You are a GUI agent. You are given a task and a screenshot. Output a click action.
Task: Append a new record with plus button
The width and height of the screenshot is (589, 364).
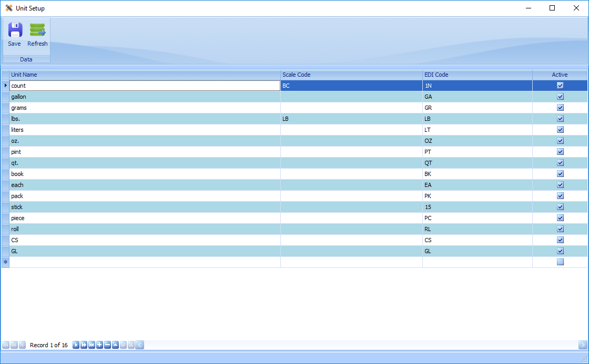tap(99, 345)
